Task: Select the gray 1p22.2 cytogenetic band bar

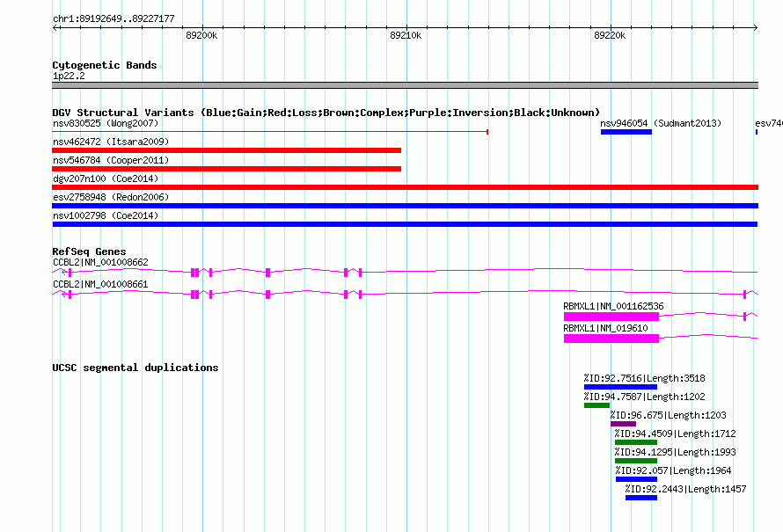Action: coord(405,85)
